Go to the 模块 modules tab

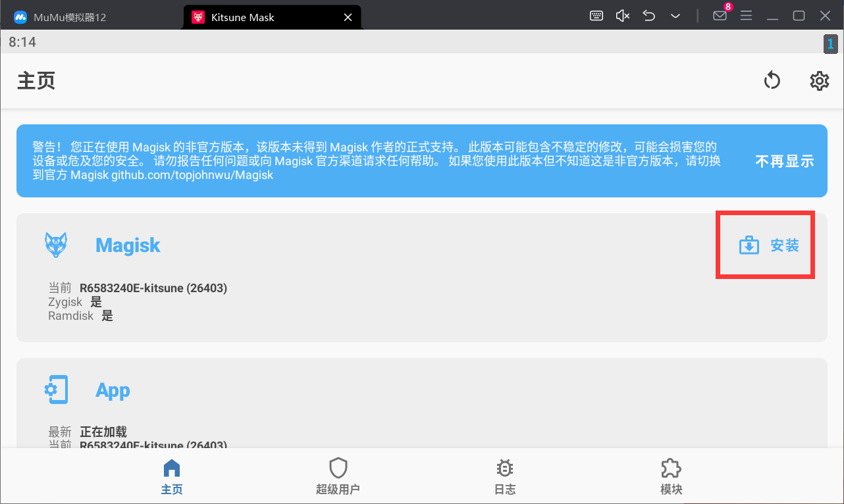671,476
